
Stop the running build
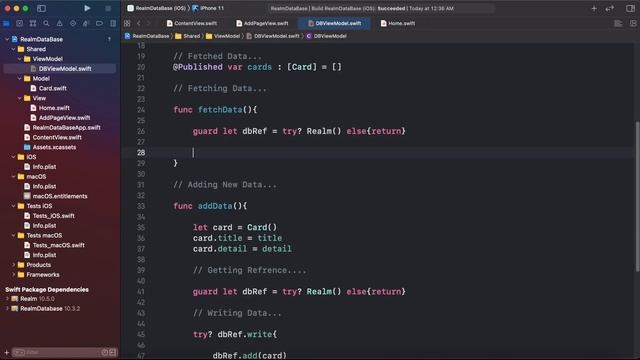pyautogui.click(x=108, y=8)
